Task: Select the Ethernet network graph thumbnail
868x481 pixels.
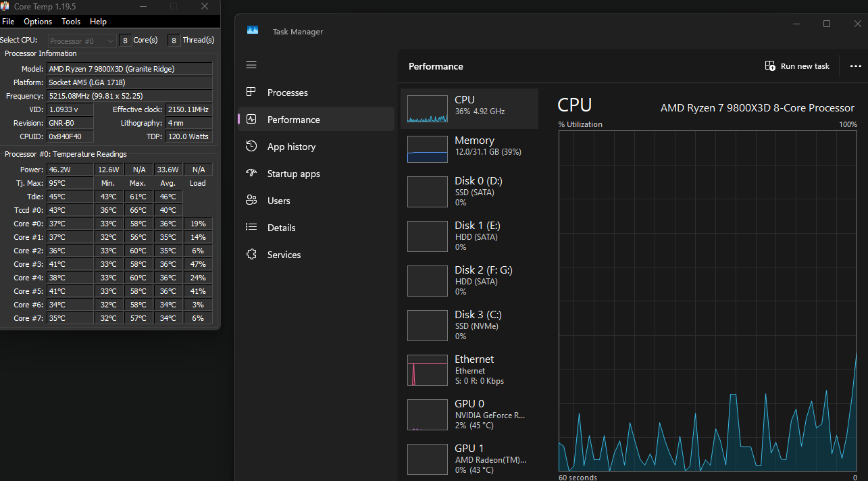Action: click(428, 370)
